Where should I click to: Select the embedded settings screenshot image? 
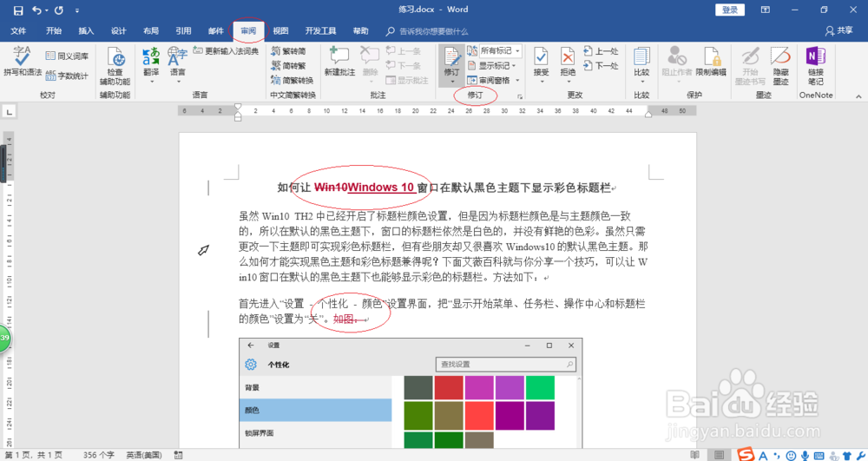[x=411, y=393]
